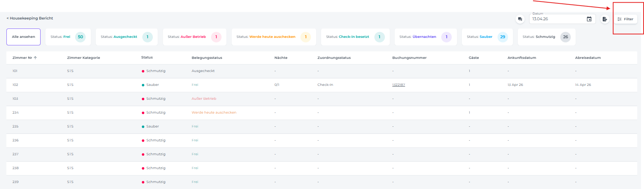644x189 pixels.
Task: Open the Filter options panel
Action: [625, 19]
